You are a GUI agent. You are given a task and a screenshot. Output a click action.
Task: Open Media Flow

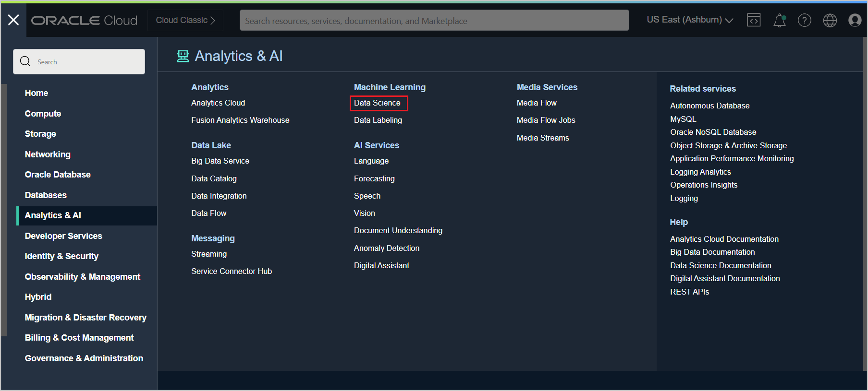pyautogui.click(x=537, y=103)
